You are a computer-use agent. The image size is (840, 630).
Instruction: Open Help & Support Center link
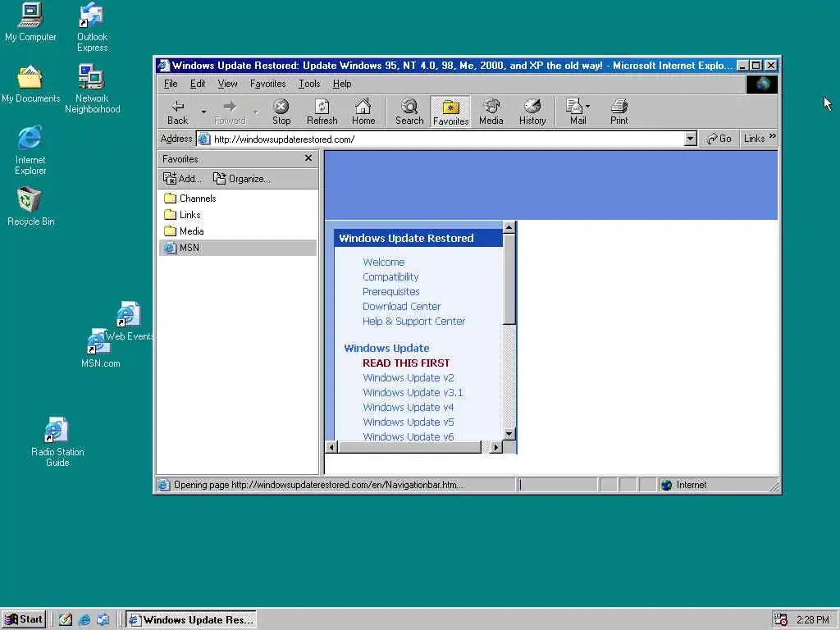coord(413,321)
